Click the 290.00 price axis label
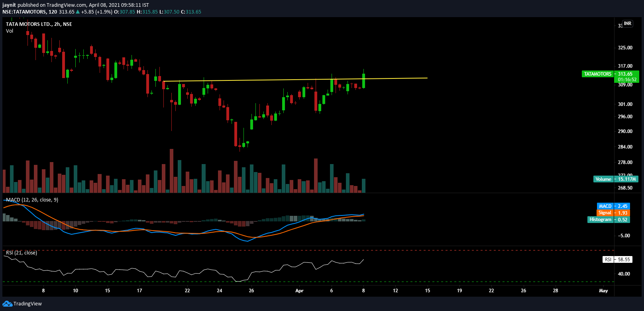 tap(625, 131)
